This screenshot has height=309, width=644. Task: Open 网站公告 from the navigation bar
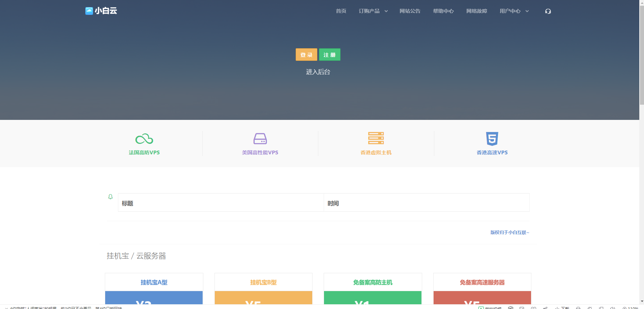[x=410, y=11]
